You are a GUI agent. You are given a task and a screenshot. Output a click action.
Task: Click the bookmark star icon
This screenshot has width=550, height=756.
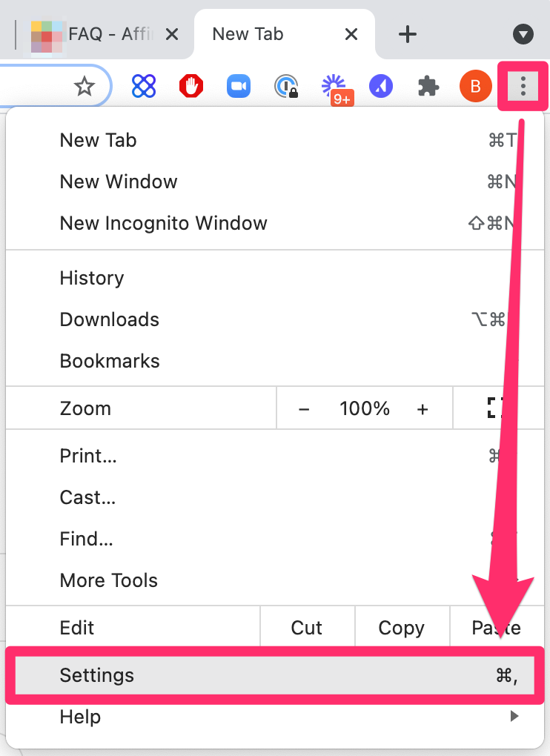[x=85, y=87]
